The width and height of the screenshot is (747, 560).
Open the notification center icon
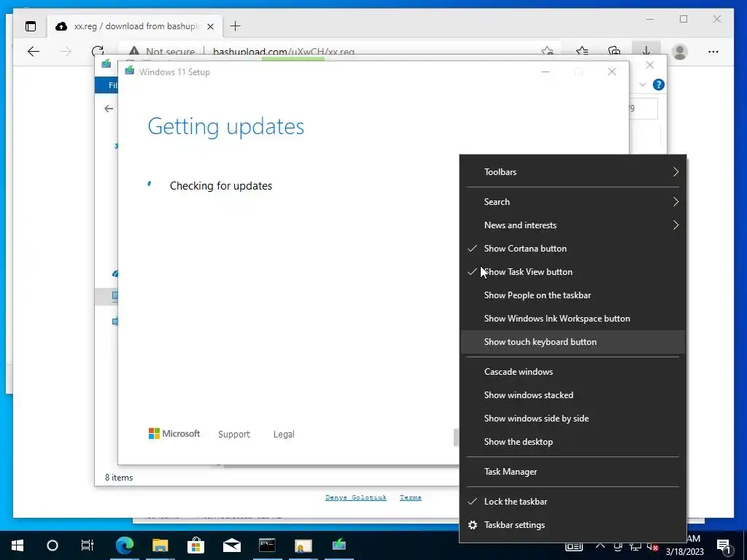[x=724, y=546]
